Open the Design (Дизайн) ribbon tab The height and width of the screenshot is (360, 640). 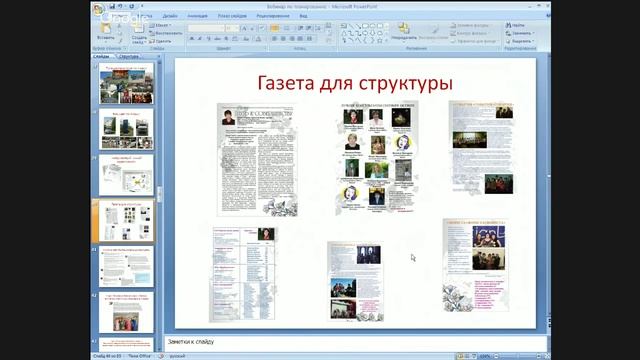(x=170, y=16)
